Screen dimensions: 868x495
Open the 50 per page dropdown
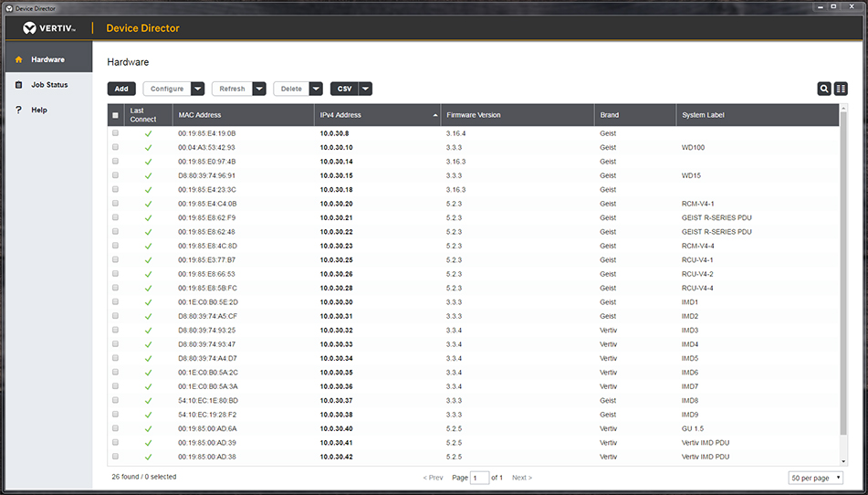pos(815,478)
